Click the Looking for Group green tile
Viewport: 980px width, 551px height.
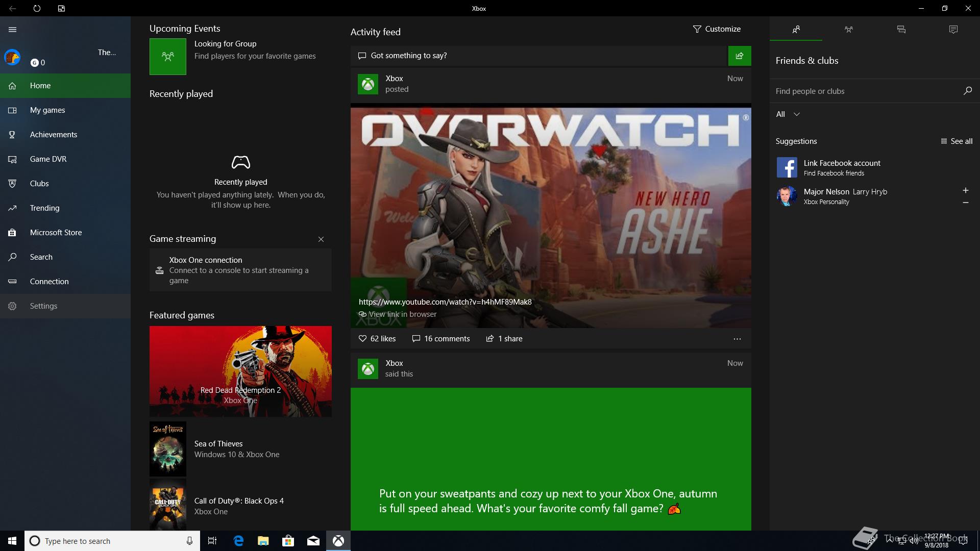pos(168,57)
